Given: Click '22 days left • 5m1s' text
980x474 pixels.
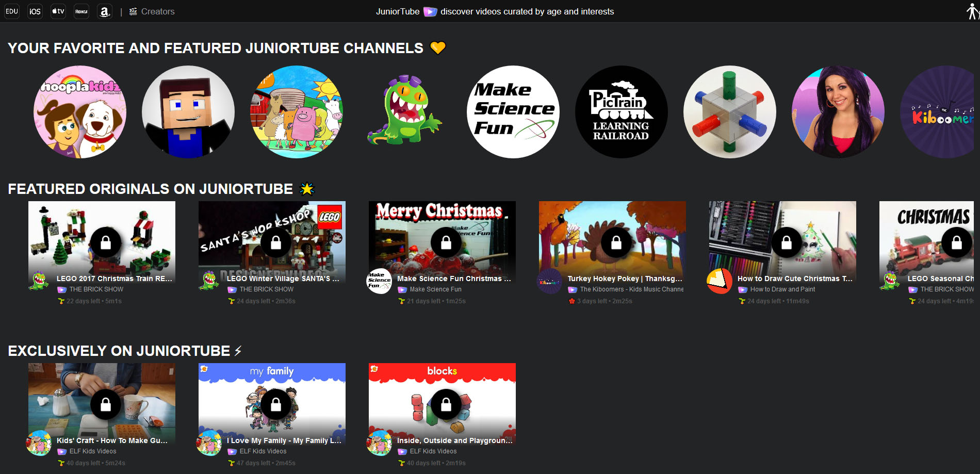Looking at the screenshot, I should [x=94, y=301].
